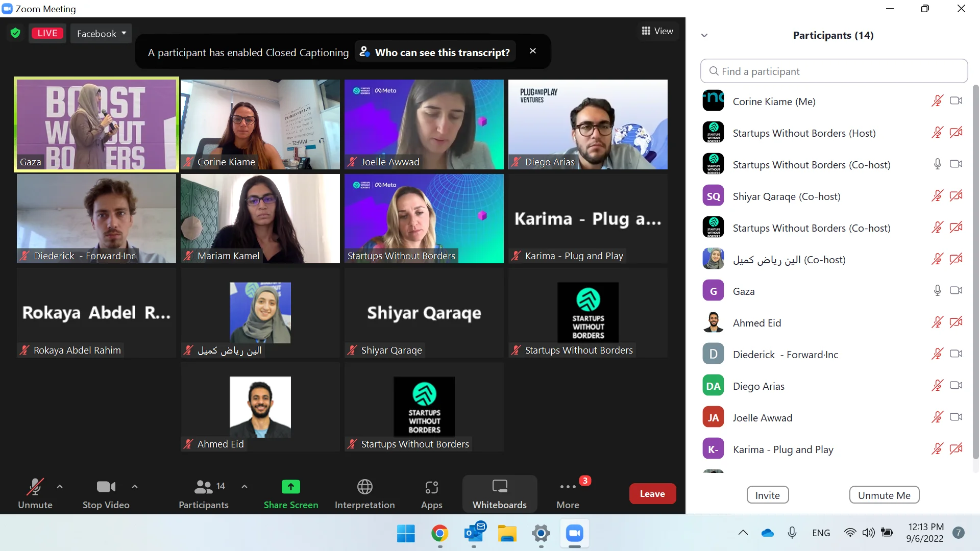This screenshot has height=551, width=980.
Task: Expand audio options arrow beside Unmute
Action: click(60, 486)
